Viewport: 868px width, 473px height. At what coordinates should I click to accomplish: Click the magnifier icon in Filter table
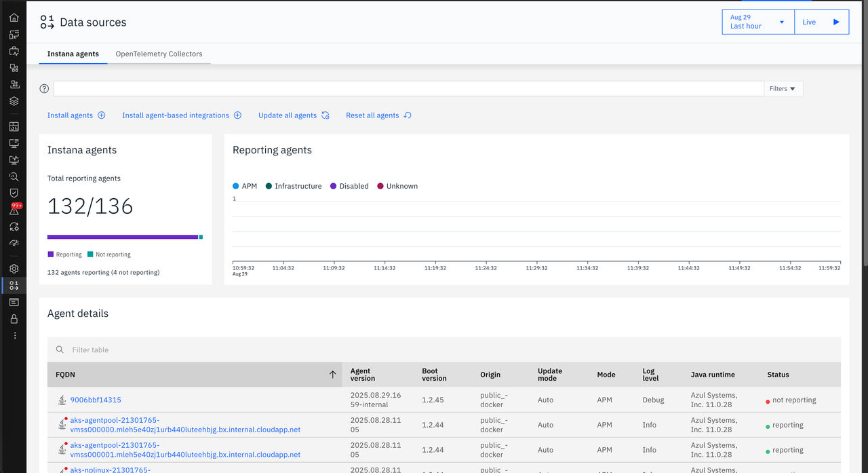tap(60, 349)
